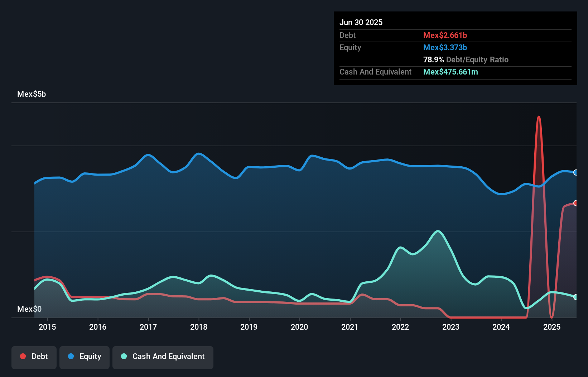Click the blue Equity area fill on the chart
Screen dimensions: 588x377
click(x=251, y=215)
